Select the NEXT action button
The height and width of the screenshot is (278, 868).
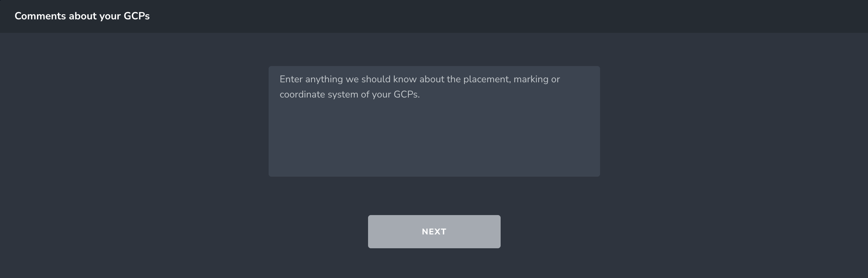click(434, 231)
